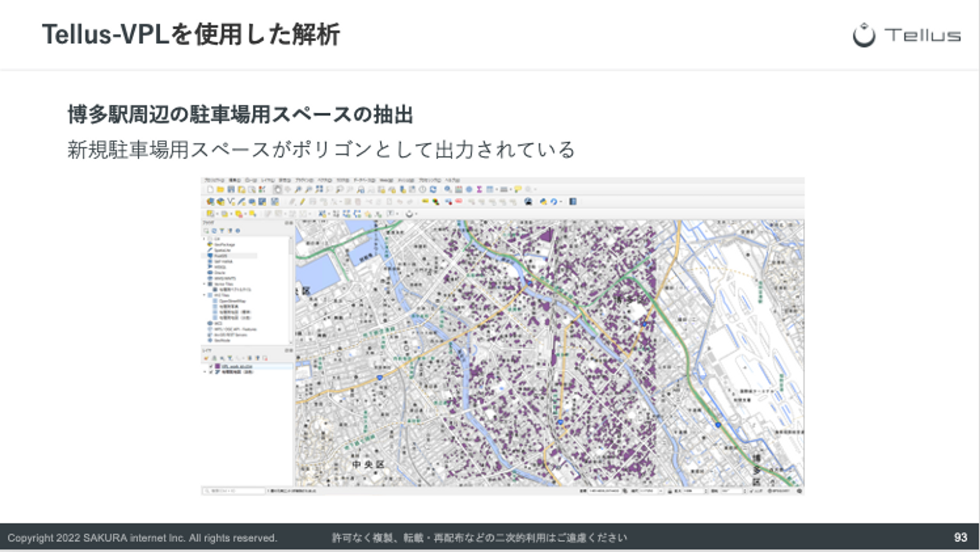
Task: Click the Filter Browser funnel icon
Action: click(x=221, y=230)
